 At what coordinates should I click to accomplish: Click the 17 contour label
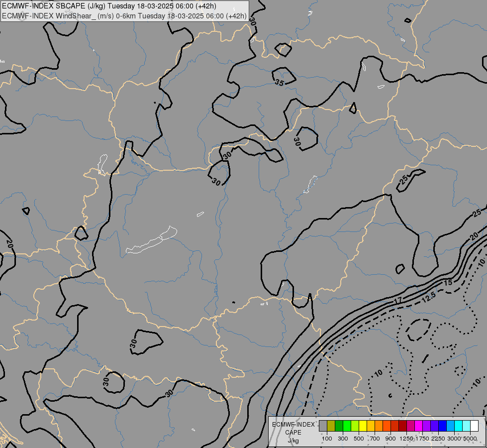point(398,301)
